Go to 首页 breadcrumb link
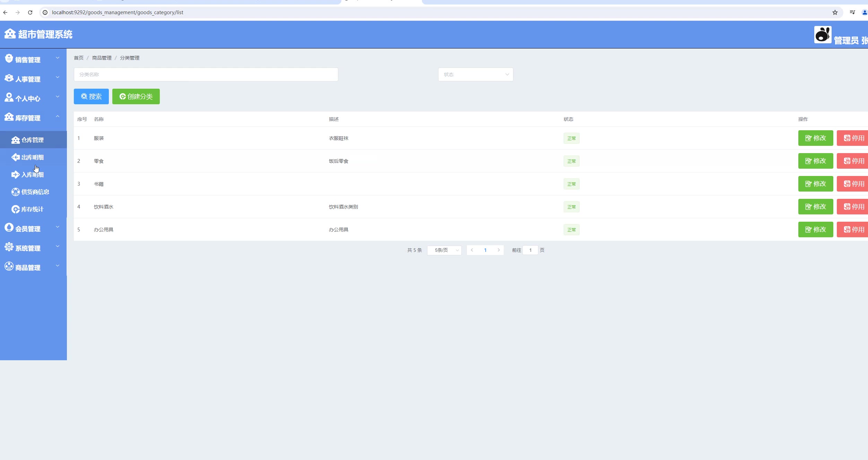The image size is (868, 460). tap(79, 58)
